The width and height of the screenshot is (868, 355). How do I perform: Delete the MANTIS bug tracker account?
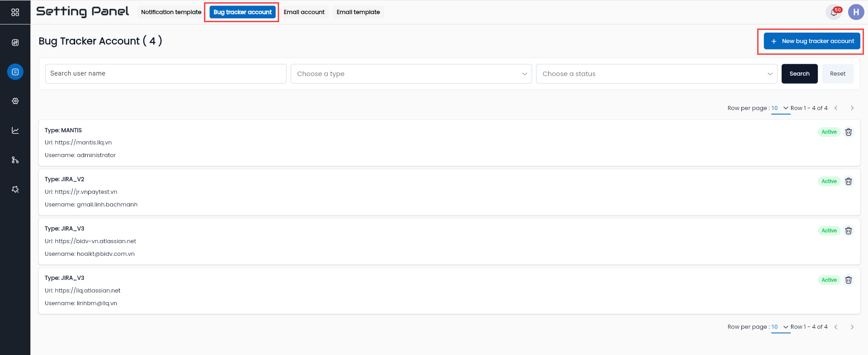pyautogui.click(x=849, y=132)
